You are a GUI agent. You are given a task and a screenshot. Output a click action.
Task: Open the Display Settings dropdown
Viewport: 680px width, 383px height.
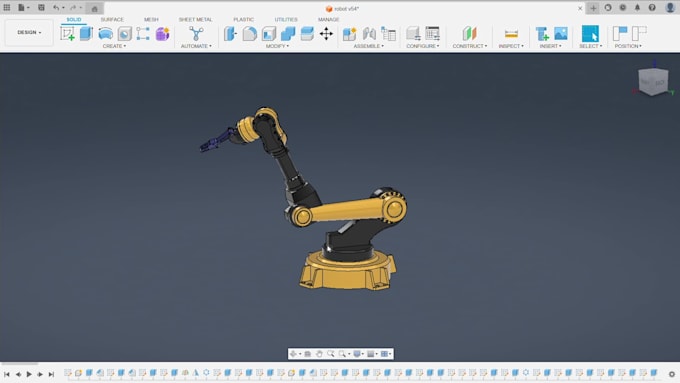pyautogui.click(x=358, y=354)
